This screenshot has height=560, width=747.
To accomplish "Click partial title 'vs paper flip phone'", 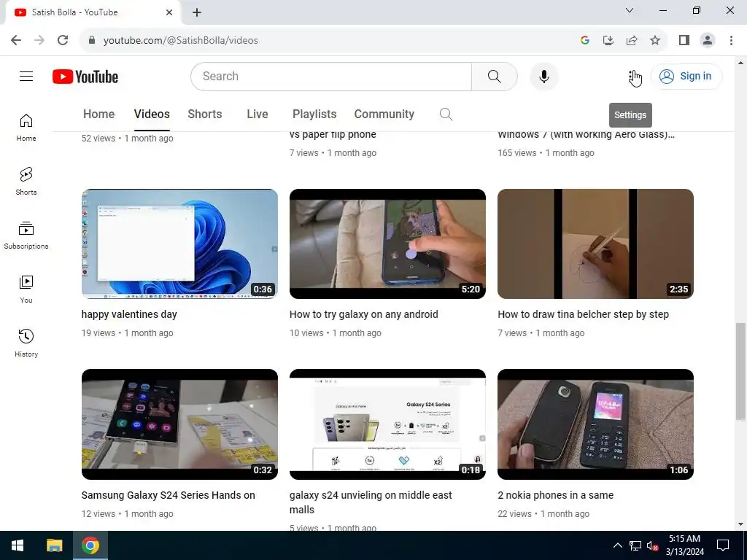I will (333, 134).
